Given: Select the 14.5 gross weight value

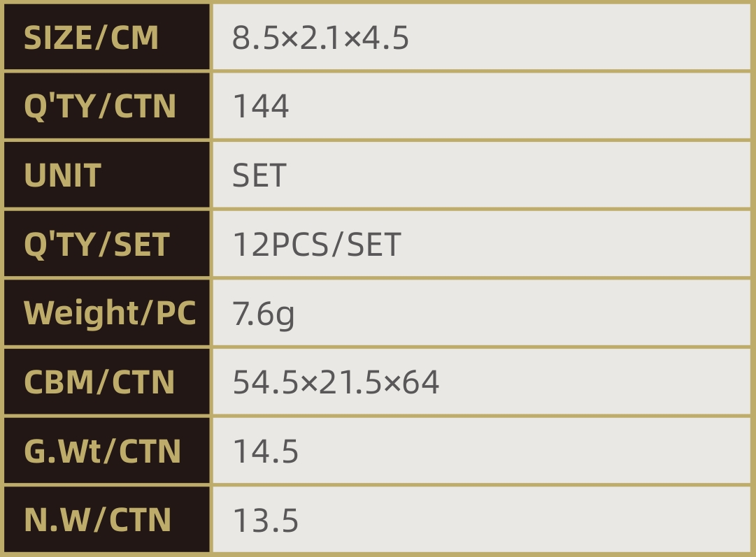Looking at the screenshot, I should pyautogui.click(x=265, y=451).
